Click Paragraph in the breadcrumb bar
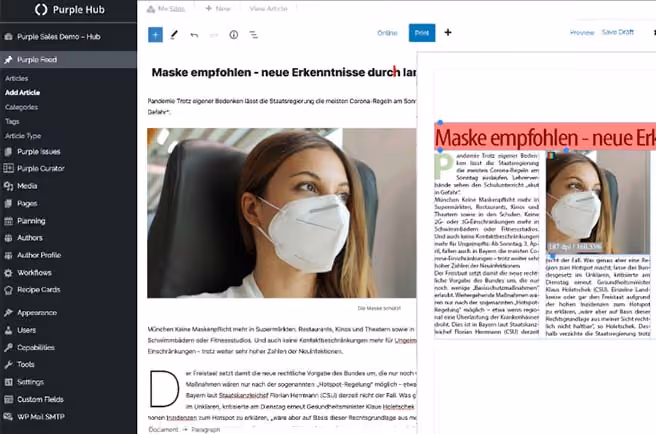The height and width of the screenshot is (434, 656). pyautogui.click(x=205, y=429)
